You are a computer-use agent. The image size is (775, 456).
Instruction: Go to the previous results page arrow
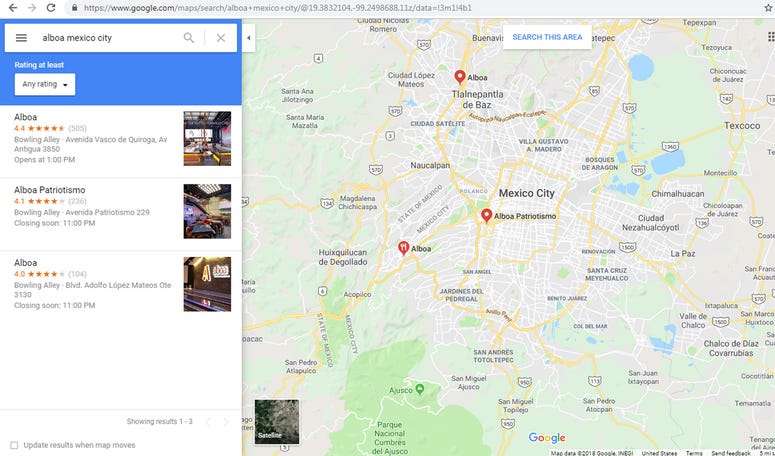208,422
